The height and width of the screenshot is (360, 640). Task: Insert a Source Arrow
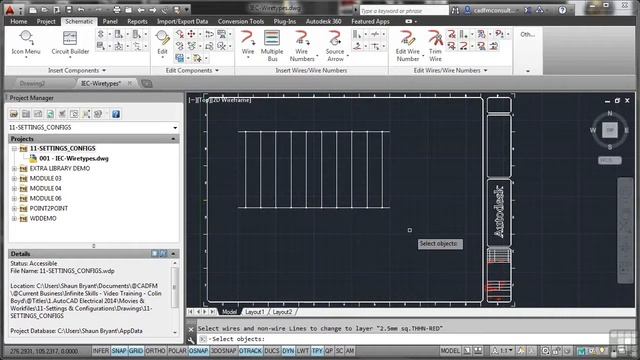pyautogui.click(x=335, y=46)
